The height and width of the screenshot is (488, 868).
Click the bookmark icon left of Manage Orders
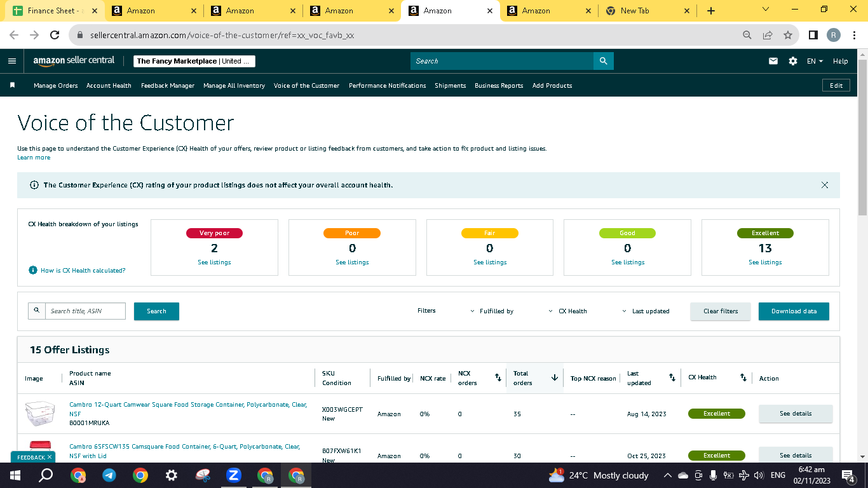coord(12,85)
